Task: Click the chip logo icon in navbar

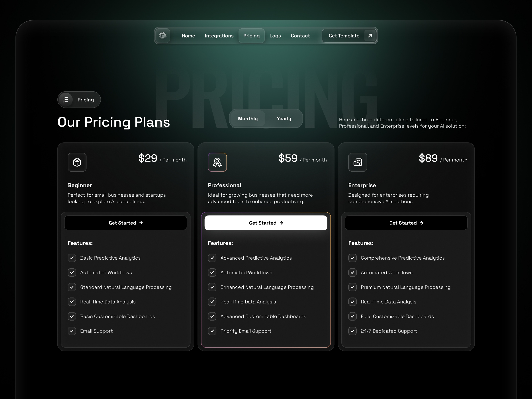Action: point(162,36)
